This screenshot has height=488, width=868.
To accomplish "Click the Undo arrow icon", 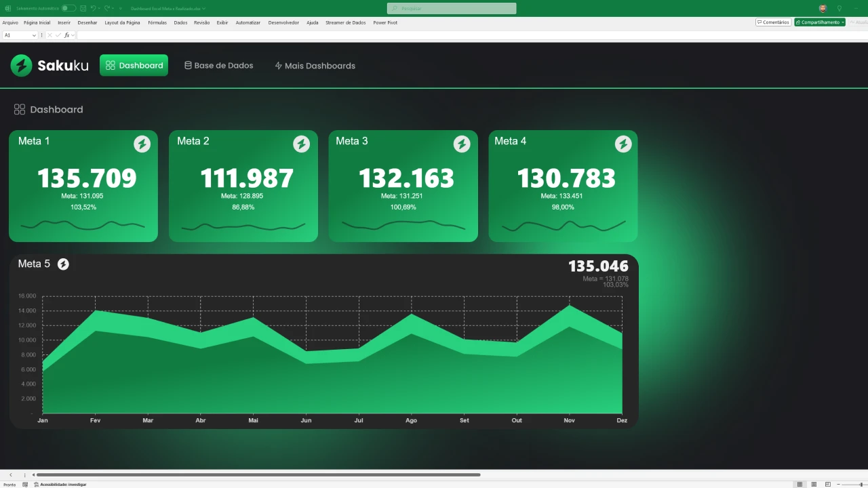I will coord(92,8).
